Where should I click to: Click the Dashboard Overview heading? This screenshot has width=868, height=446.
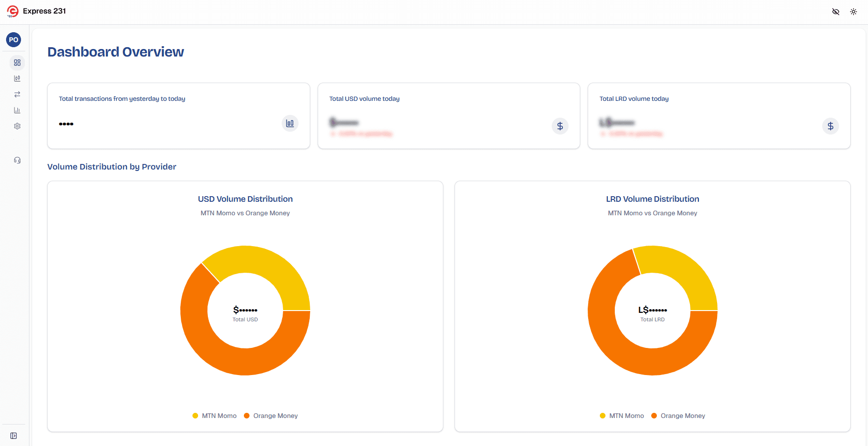coord(115,52)
